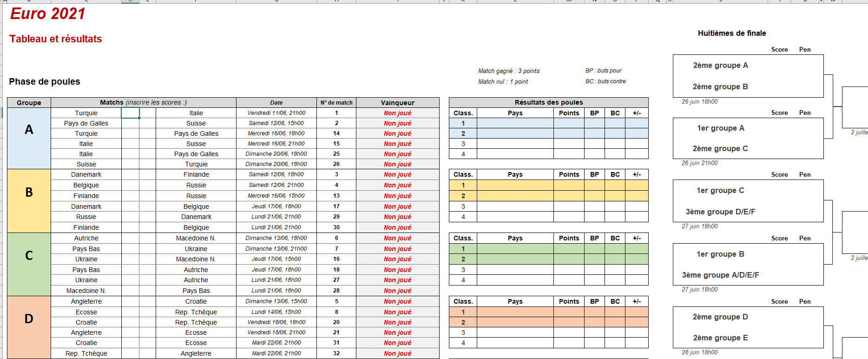
Task: Click "3ème groupe D/E/F" bracket entry
Action: pos(721,212)
